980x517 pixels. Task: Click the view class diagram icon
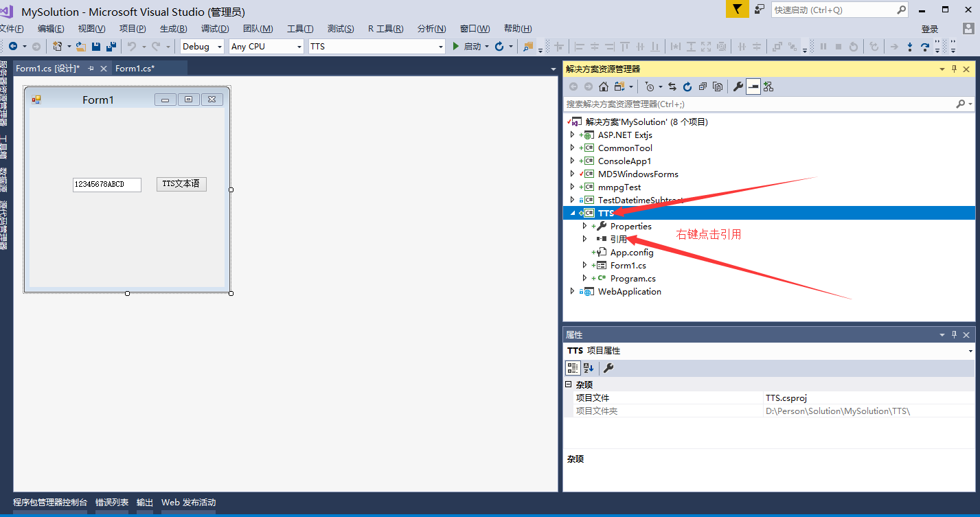tap(768, 87)
